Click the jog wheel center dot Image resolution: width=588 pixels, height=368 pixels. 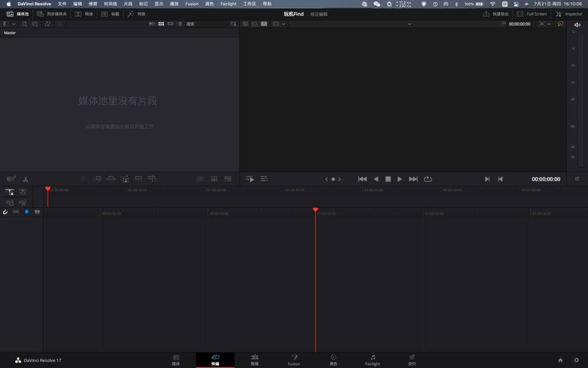click(333, 179)
